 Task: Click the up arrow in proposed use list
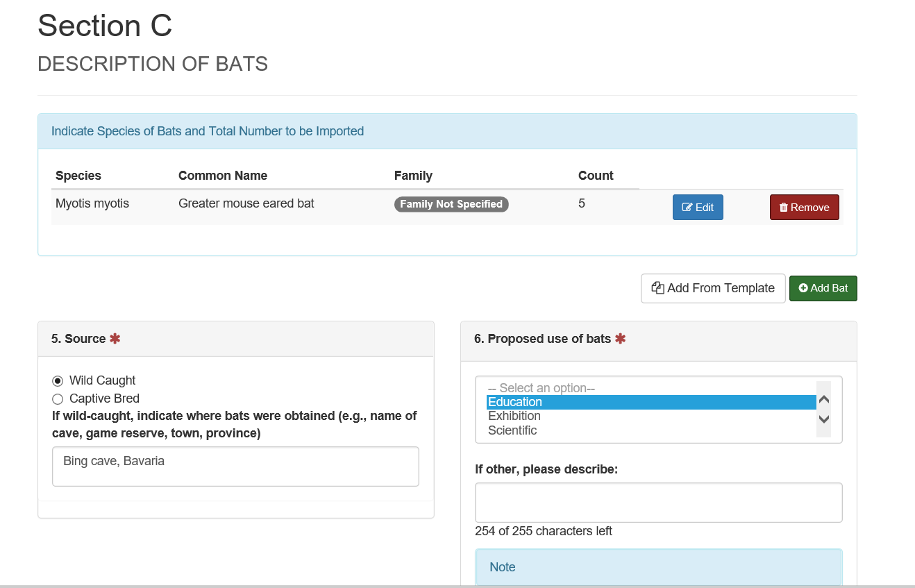[823, 400]
